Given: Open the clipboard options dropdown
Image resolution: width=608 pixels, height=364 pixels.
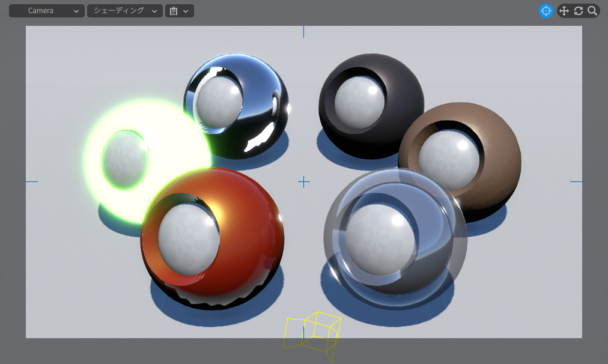Looking at the screenshot, I should [179, 11].
